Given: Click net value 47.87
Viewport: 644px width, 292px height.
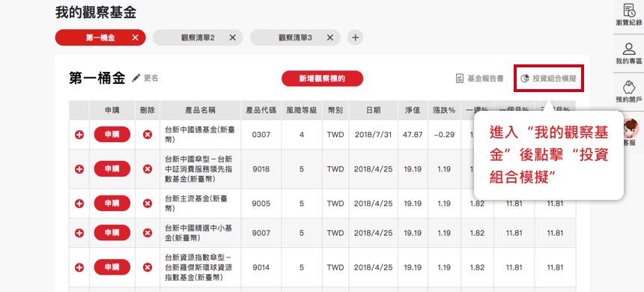Looking at the screenshot, I should [x=413, y=134].
